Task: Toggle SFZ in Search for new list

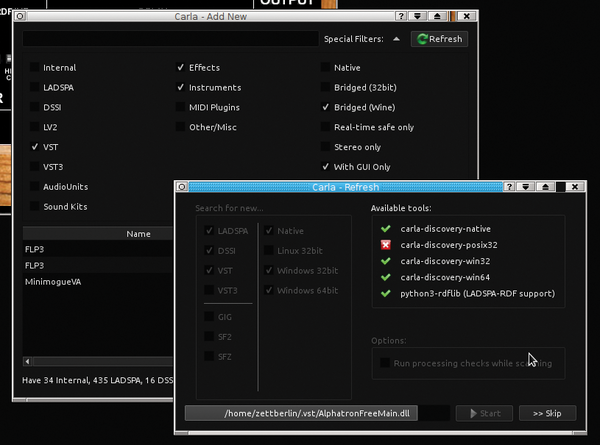Action: [209, 357]
